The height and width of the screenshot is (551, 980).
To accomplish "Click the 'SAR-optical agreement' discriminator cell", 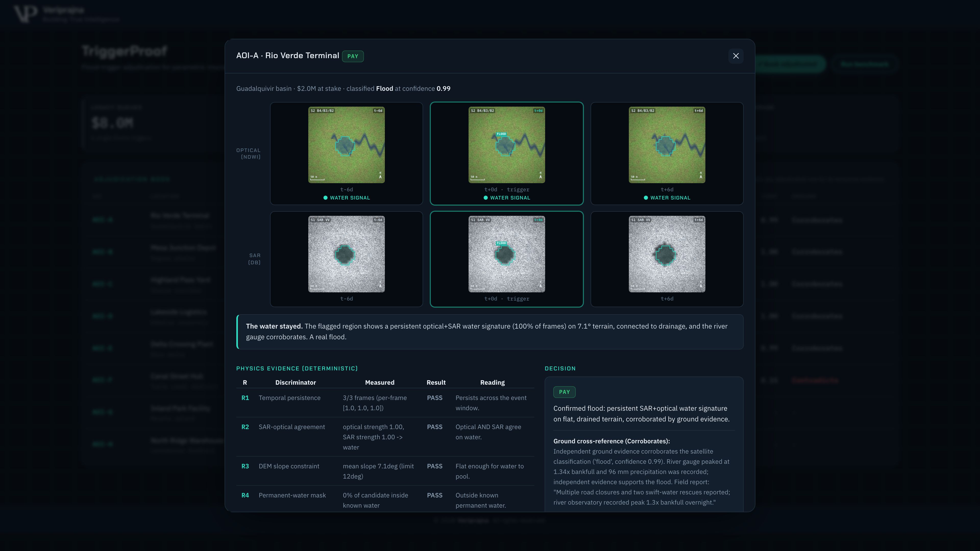I will click(292, 427).
